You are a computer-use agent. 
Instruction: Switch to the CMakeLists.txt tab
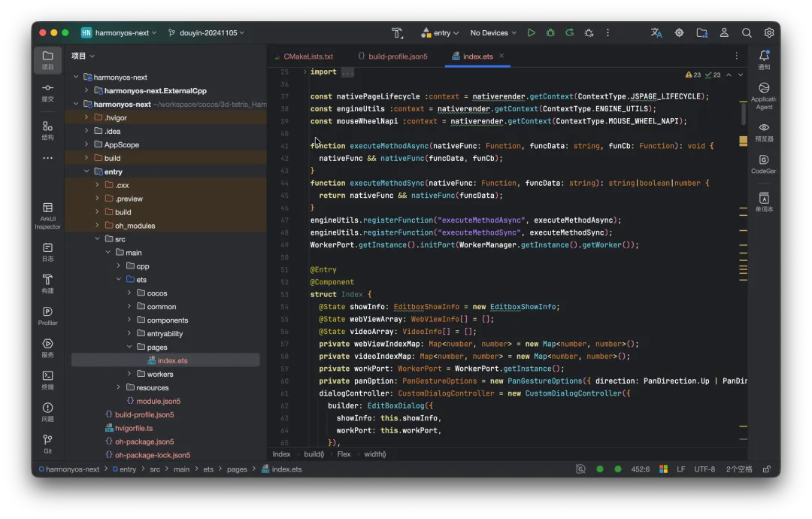(x=308, y=56)
